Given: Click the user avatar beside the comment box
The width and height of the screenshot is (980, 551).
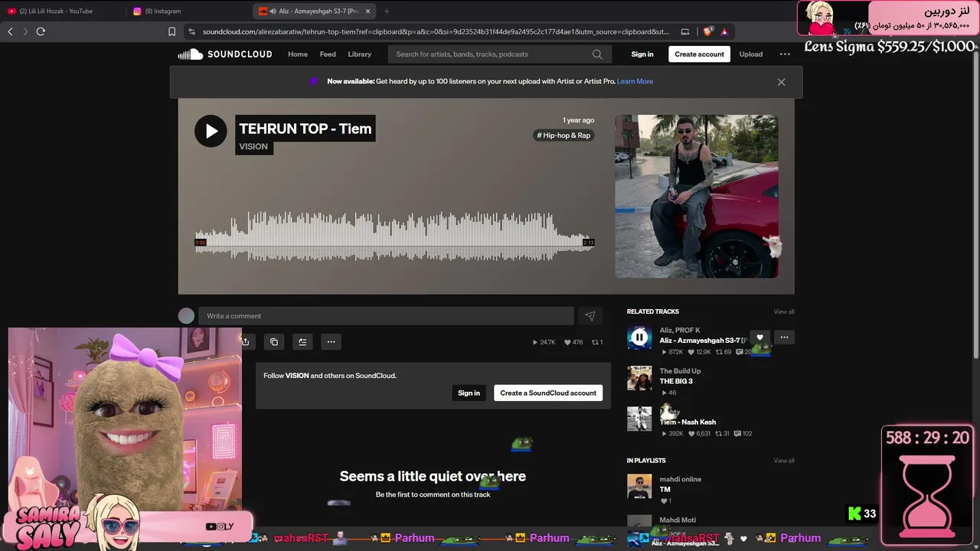Looking at the screenshot, I should click(186, 316).
